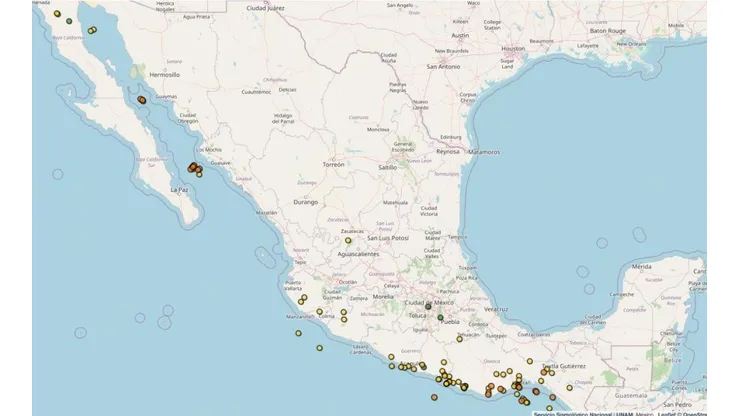Click the Ciudad Juárez label
This screenshot has width=740, height=416.
pos(266,8)
